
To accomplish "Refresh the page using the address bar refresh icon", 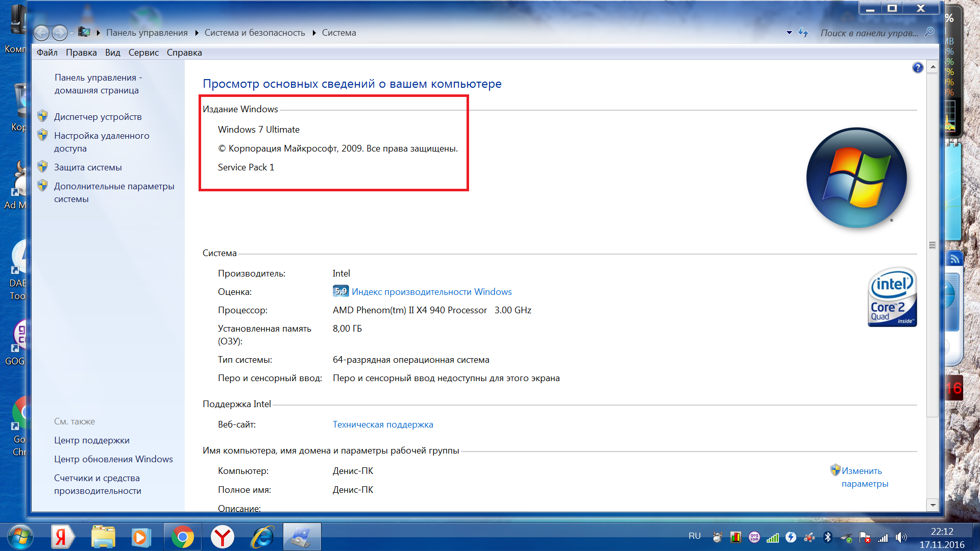I will point(803,33).
